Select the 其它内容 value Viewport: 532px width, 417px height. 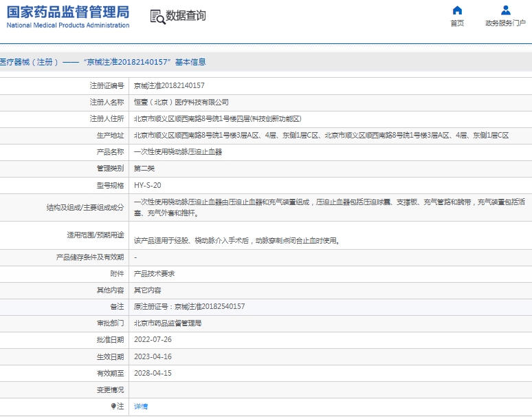(147, 290)
